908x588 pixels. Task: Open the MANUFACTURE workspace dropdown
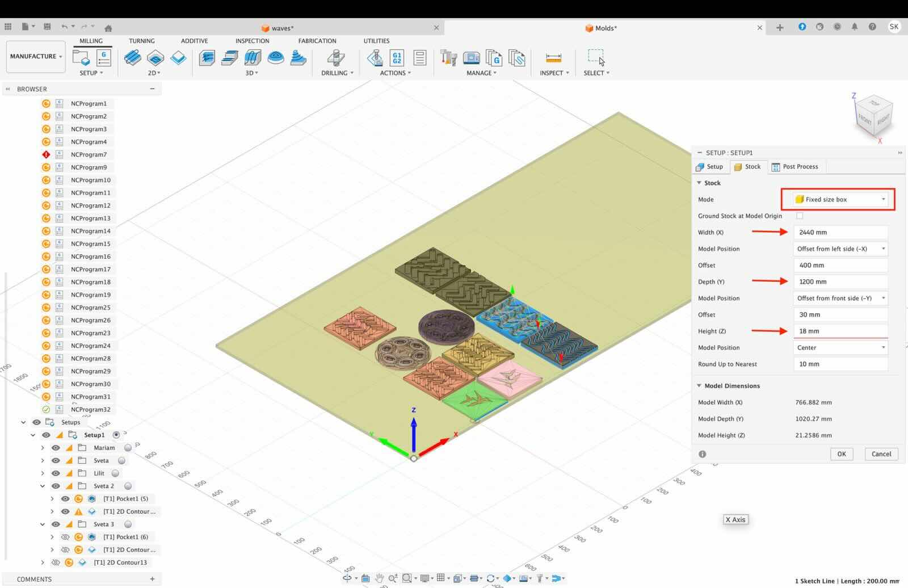coord(36,56)
